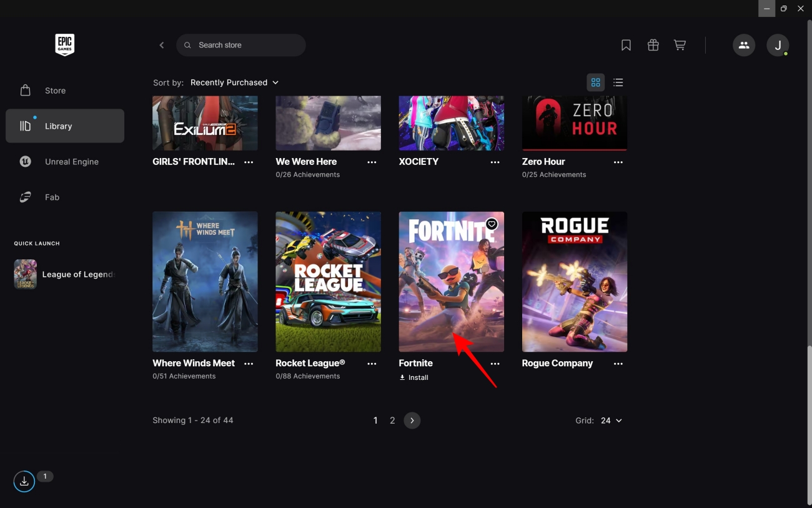Select Library in the sidebar
The width and height of the screenshot is (812, 508).
65,126
